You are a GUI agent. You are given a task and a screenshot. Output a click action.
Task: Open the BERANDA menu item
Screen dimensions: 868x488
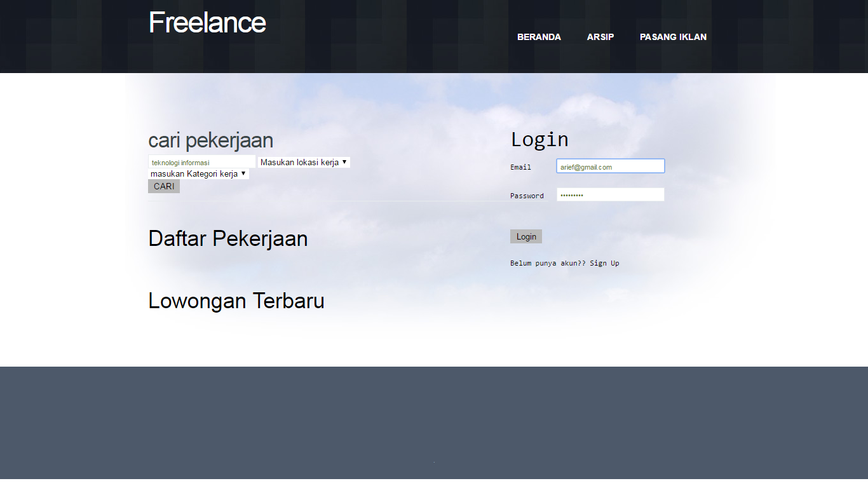539,37
